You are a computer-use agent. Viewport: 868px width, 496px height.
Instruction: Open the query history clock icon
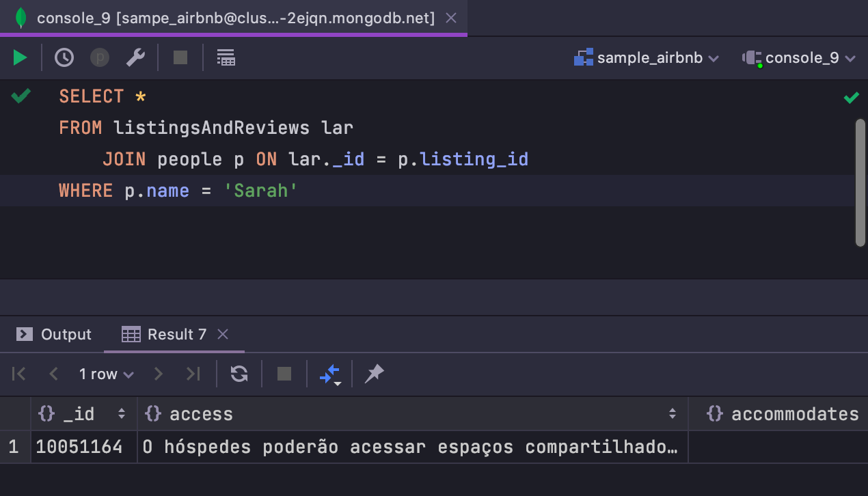[64, 58]
